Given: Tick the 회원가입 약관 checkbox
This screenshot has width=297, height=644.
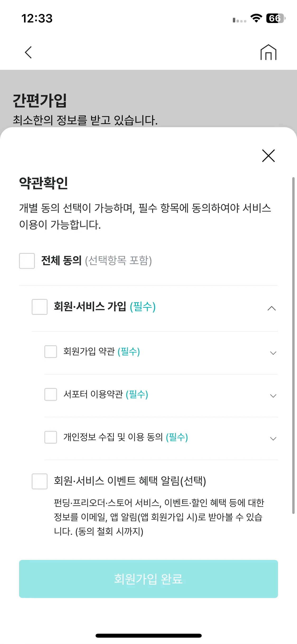Looking at the screenshot, I should pos(51,352).
